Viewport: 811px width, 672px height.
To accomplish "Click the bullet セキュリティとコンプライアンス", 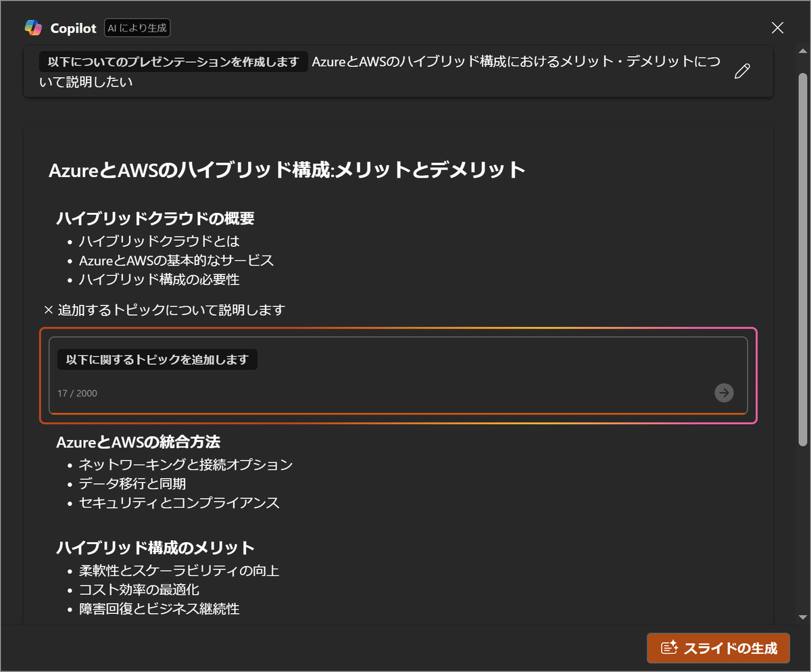I will [x=178, y=503].
